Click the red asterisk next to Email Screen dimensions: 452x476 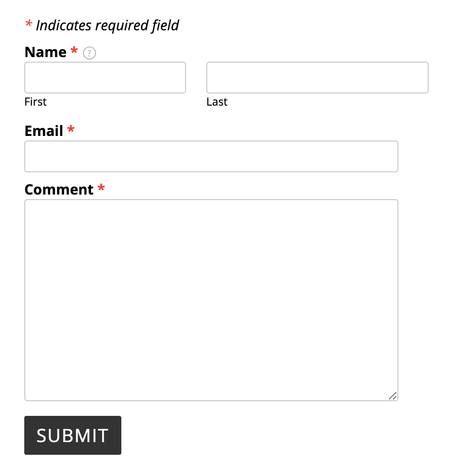(71, 129)
